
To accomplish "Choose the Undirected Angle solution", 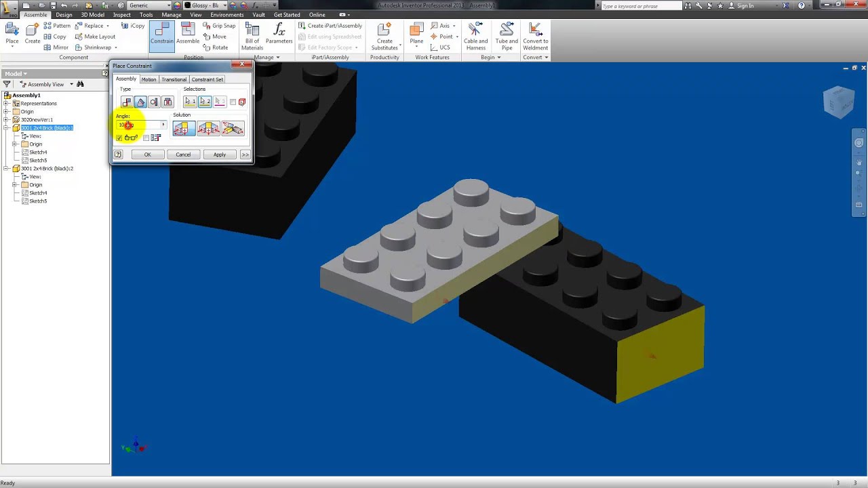I will [208, 128].
